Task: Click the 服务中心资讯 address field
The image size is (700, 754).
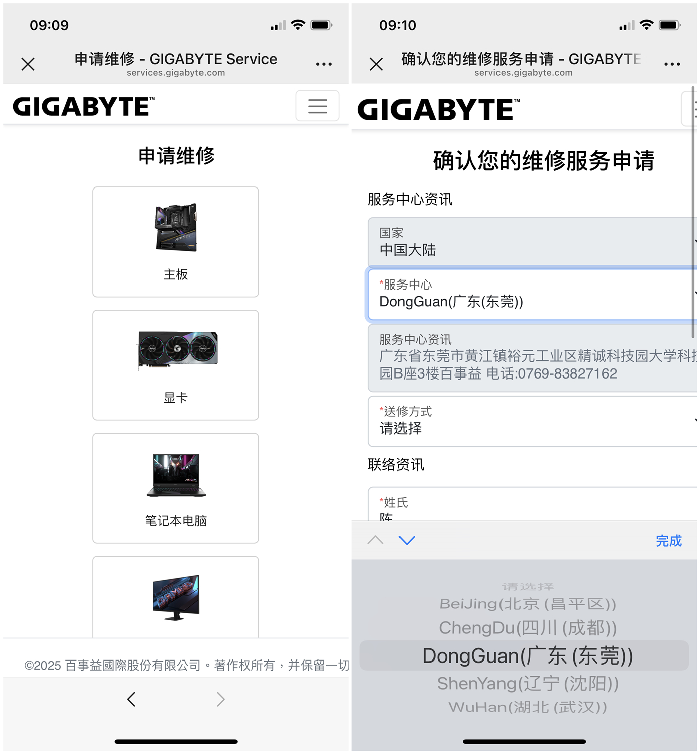Action: point(533,358)
